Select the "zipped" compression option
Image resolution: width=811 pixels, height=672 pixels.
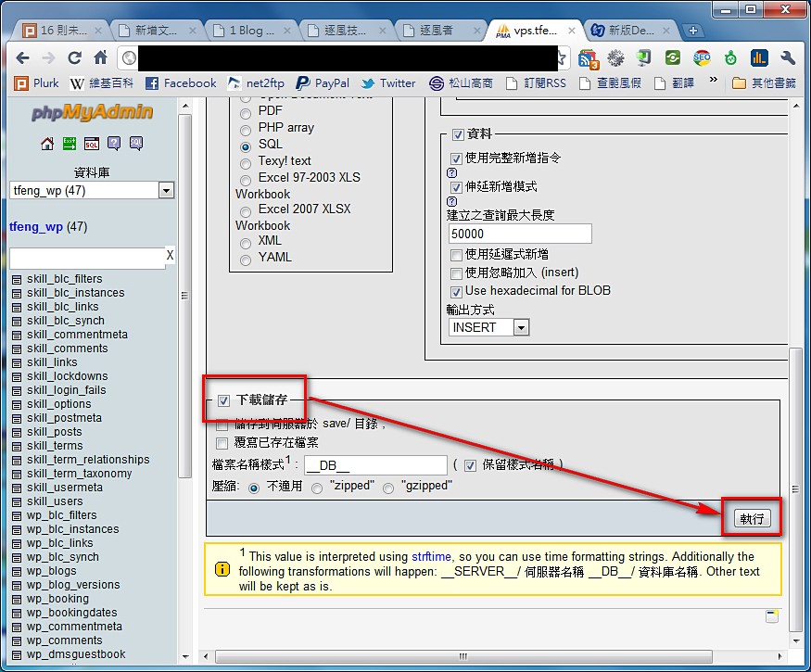317,488
